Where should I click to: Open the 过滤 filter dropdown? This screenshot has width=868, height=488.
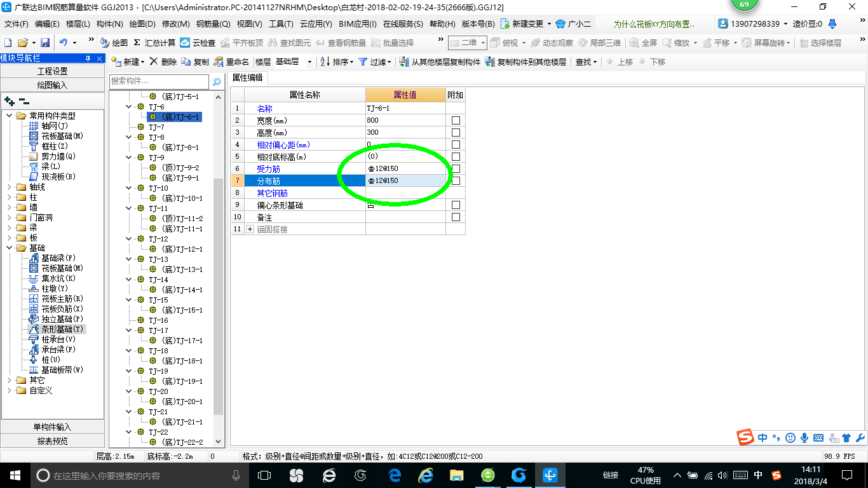click(376, 62)
